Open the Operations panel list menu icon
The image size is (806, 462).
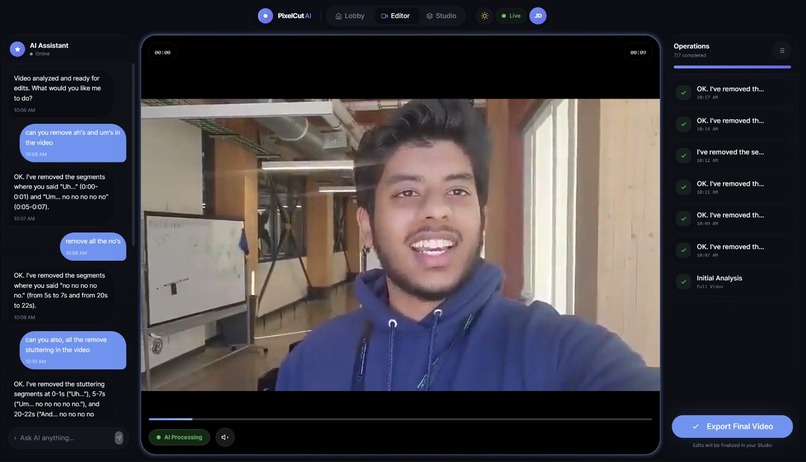[x=782, y=50]
